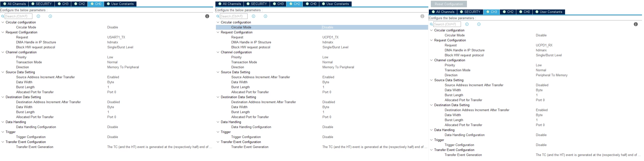The width and height of the screenshot is (644, 161).
Task: Click highlighted Circular Mode row in the UCPD1_TX panel
Action: point(322,27)
